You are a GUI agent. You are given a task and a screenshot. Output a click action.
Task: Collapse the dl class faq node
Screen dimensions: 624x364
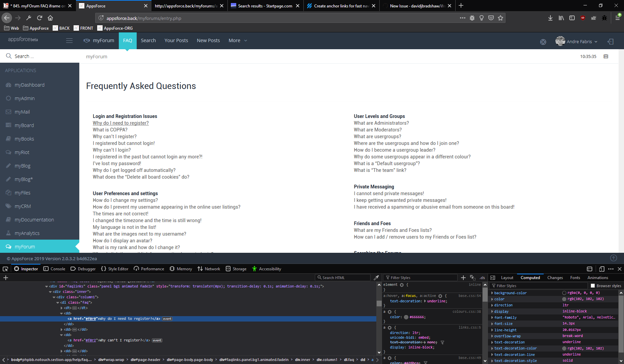[58, 303]
